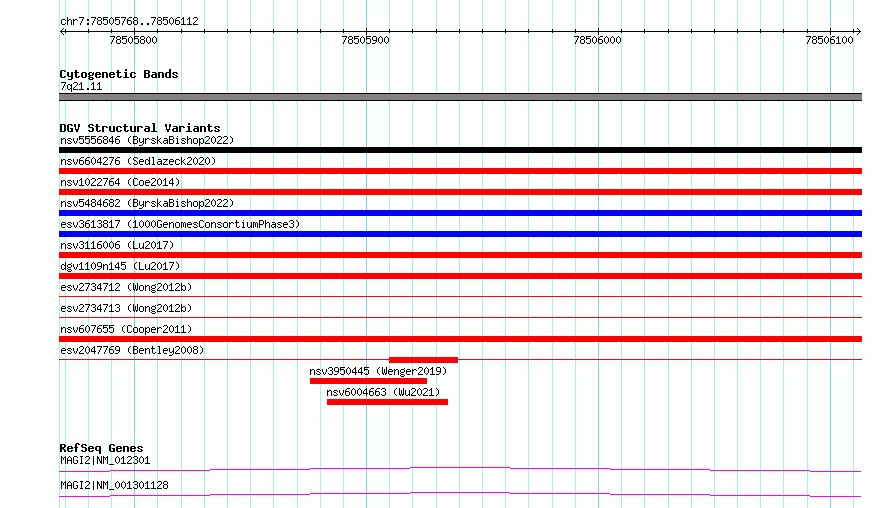Viewport: 890px width, 508px height.
Task: Open the nsv3950445 (Wenger2019) label
Action: pyautogui.click(x=378, y=371)
